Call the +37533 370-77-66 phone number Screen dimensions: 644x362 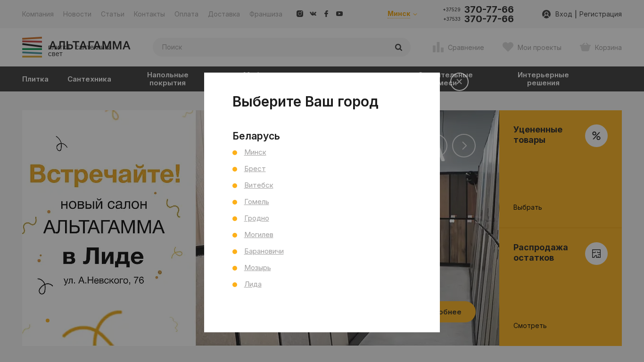(x=478, y=19)
